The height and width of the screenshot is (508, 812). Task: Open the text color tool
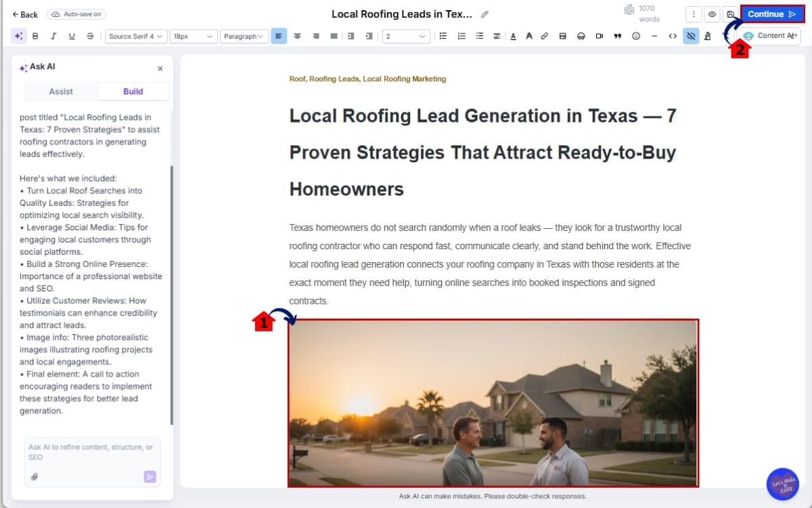(513, 36)
